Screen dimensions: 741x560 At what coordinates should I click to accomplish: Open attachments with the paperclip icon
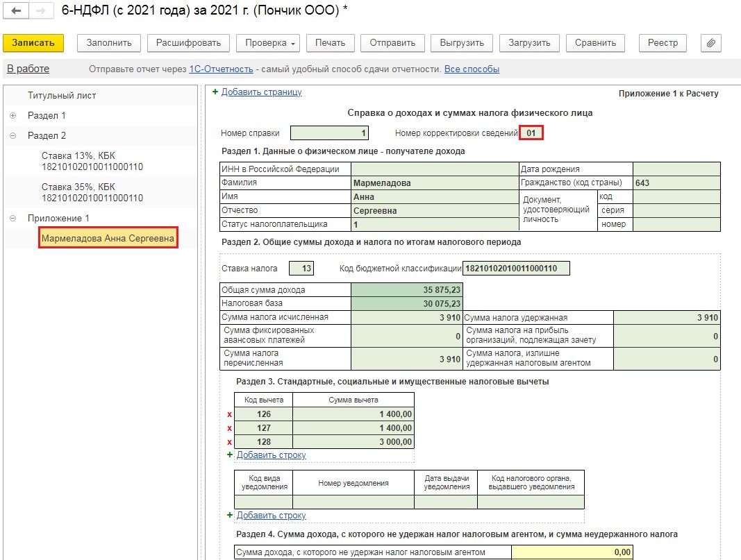pyautogui.click(x=710, y=43)
